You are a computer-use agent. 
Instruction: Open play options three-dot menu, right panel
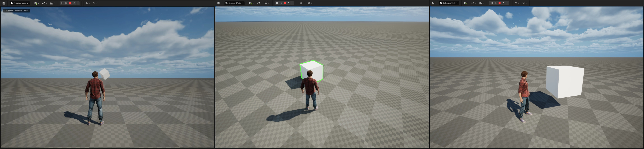pos(508,3)
